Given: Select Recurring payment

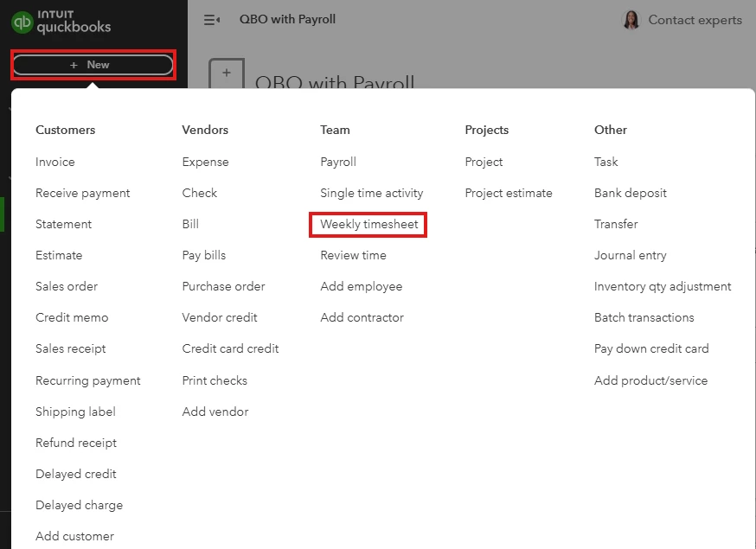Looking at the screenshot, I should pyautogui.click(x=88, y=380).
